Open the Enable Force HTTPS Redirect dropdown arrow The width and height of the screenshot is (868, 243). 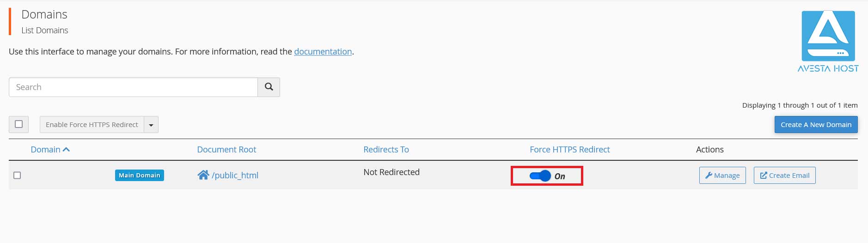[x=151, y=125]
